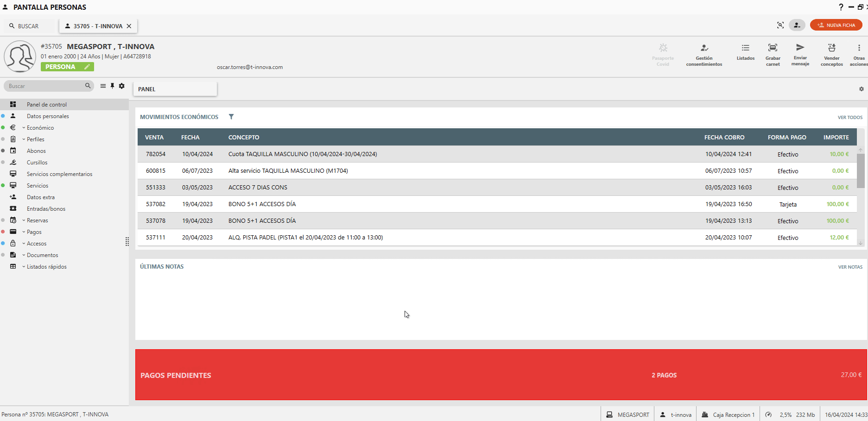Viewport: 868px width, 421px height.
Task: Click the face scan icon
Action: tap(780, 25)
